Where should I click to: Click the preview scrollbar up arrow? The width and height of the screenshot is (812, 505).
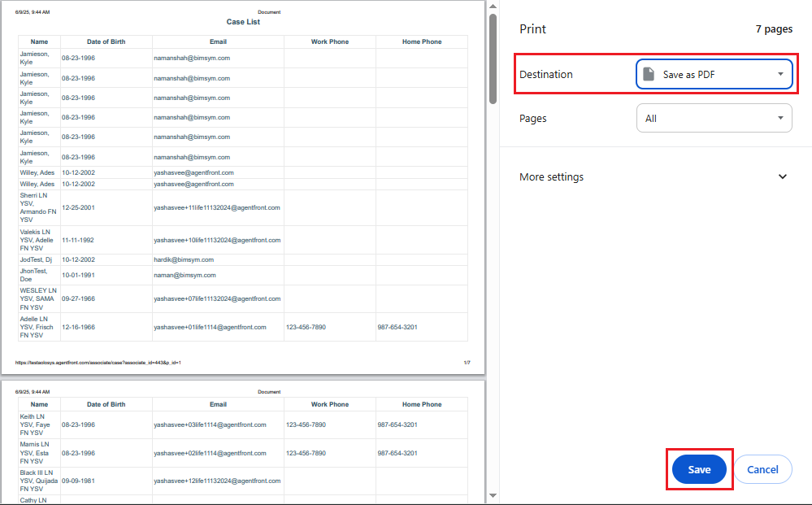[493, 7]
